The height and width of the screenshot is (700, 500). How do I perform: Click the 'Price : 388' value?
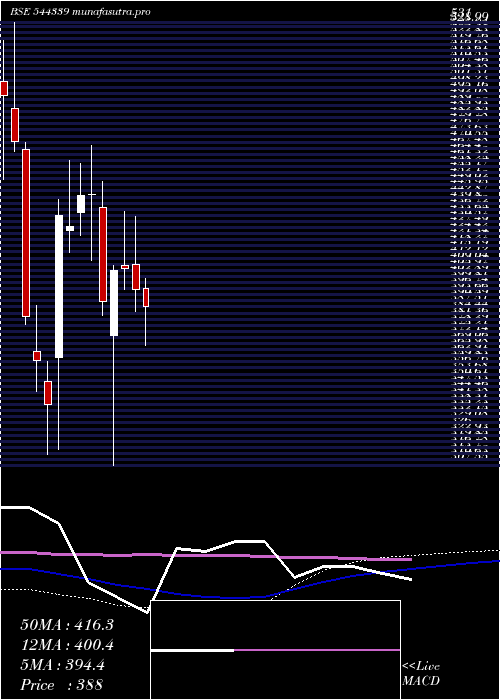[62, 685]
